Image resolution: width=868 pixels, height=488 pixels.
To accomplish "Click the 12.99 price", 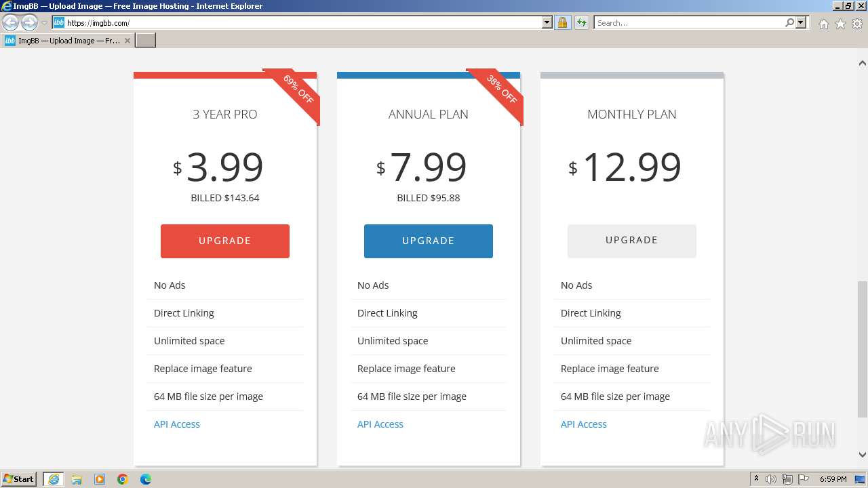I will [631, 167].
